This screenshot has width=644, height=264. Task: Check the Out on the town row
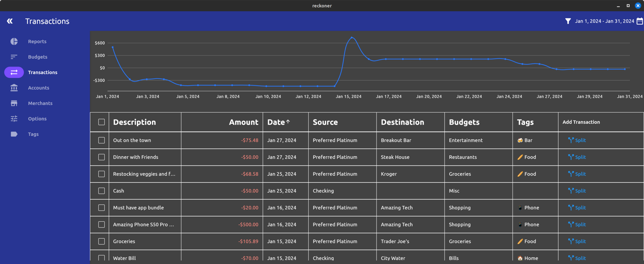pyautogui.click(x=102, y=140)
